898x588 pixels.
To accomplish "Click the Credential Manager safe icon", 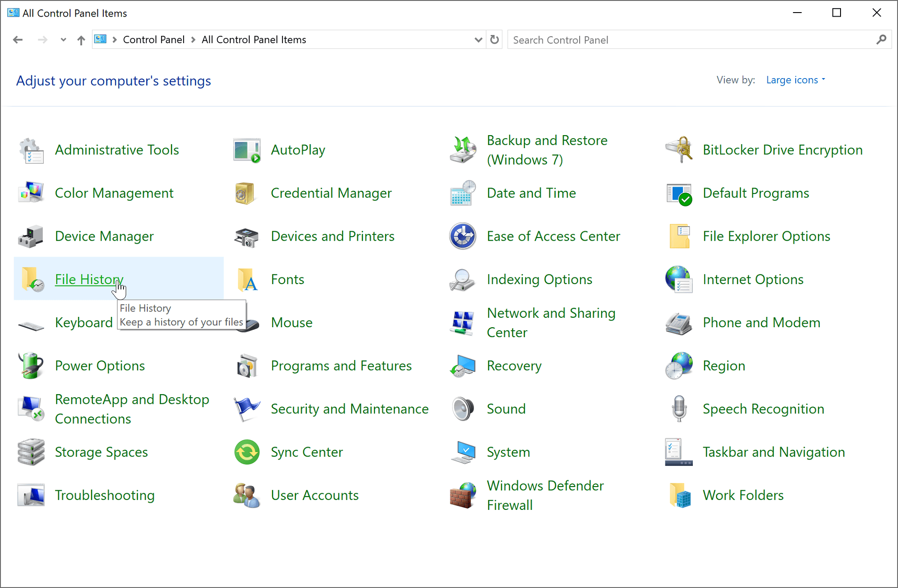I will 245,193.
